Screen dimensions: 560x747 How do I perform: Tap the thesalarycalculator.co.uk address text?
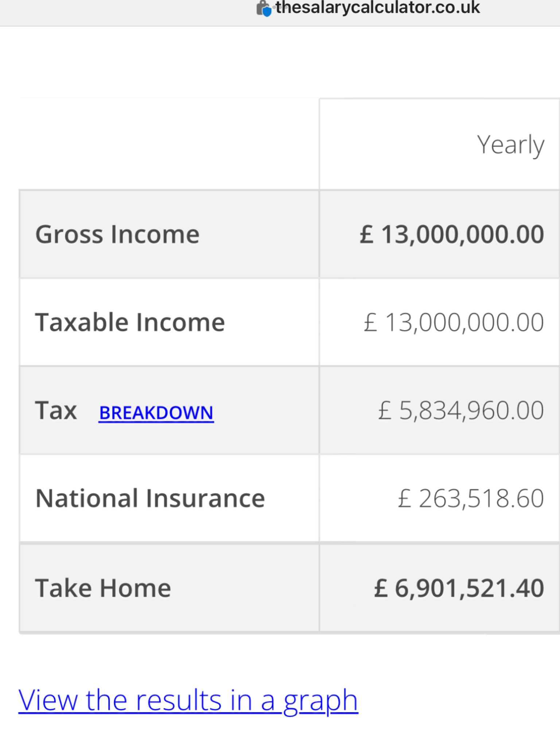tap(378, 7)
